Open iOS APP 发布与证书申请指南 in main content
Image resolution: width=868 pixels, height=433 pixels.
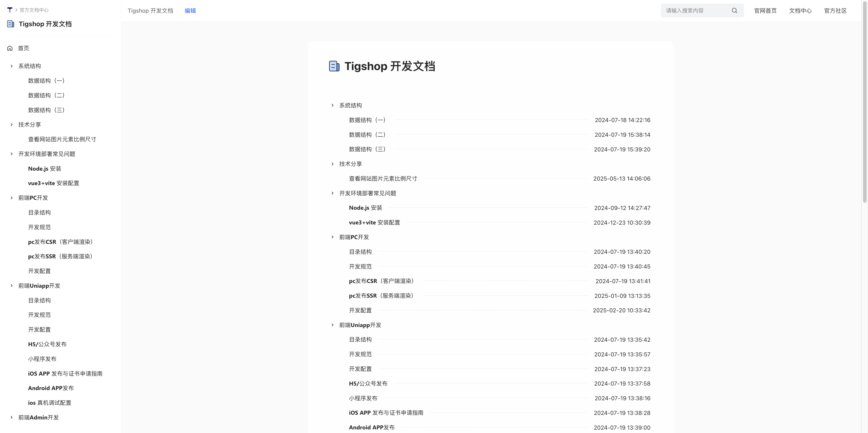(386, 413)
